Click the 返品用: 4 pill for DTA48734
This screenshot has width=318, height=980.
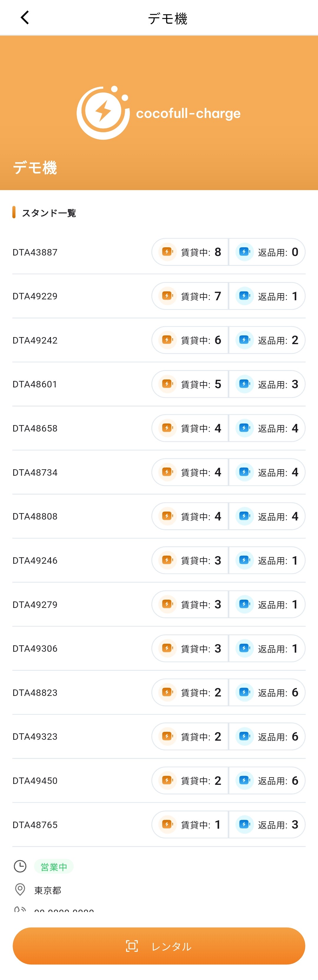click(267, 472)
